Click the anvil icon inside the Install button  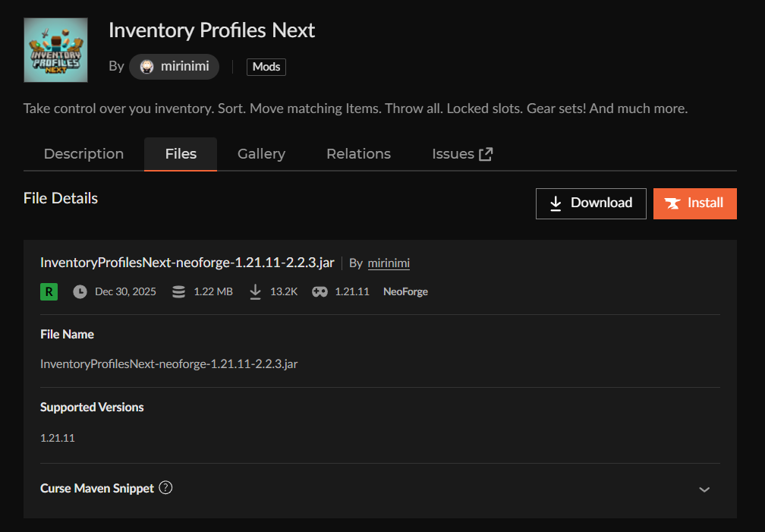pos(673,203)
